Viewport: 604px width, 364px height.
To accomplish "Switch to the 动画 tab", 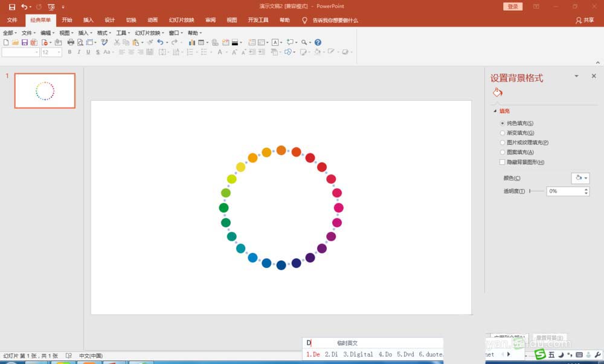I will (153, 20).
